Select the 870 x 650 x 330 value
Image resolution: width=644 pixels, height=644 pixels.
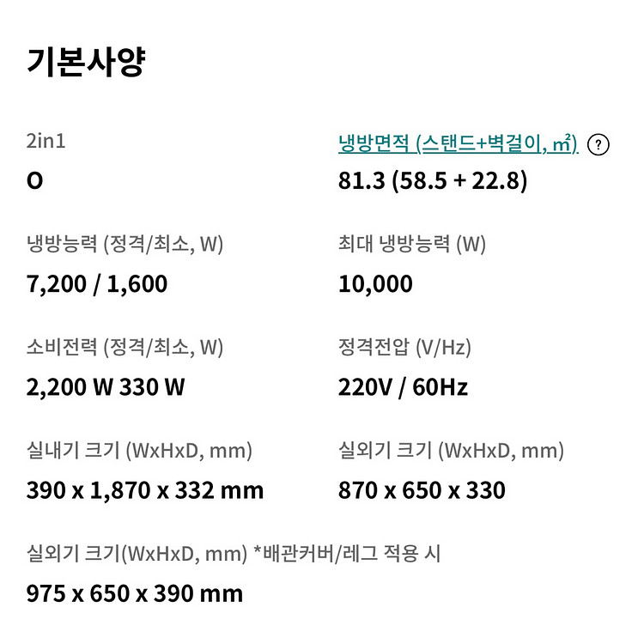(x=422, y=490)
